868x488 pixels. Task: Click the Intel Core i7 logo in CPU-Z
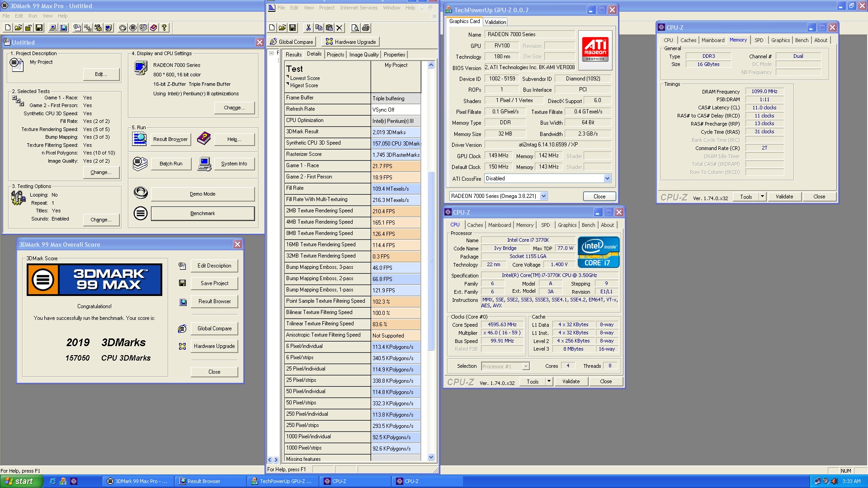[598, 252]
